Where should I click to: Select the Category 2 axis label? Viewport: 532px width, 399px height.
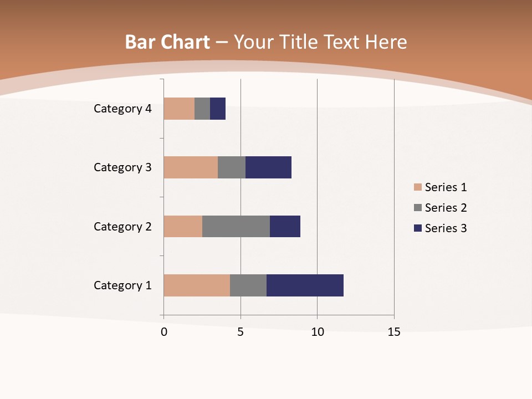tap(122, 227)
